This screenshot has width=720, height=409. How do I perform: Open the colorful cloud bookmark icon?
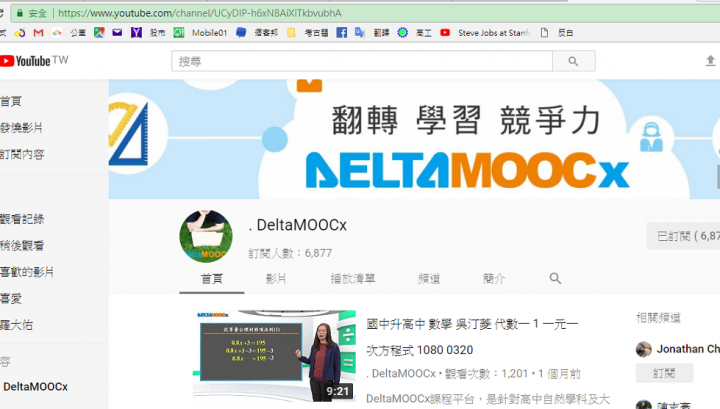pos(57,33)
